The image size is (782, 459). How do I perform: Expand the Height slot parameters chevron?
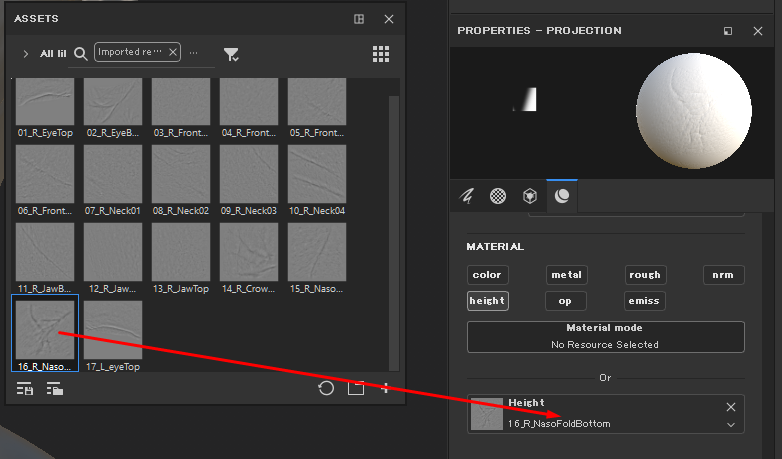point(731,425)
